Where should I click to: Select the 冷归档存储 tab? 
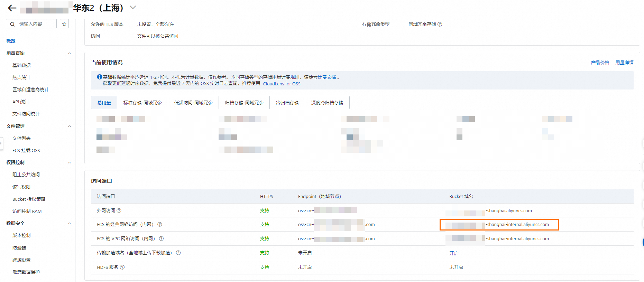pyautogui.click(x=287, y=103)
